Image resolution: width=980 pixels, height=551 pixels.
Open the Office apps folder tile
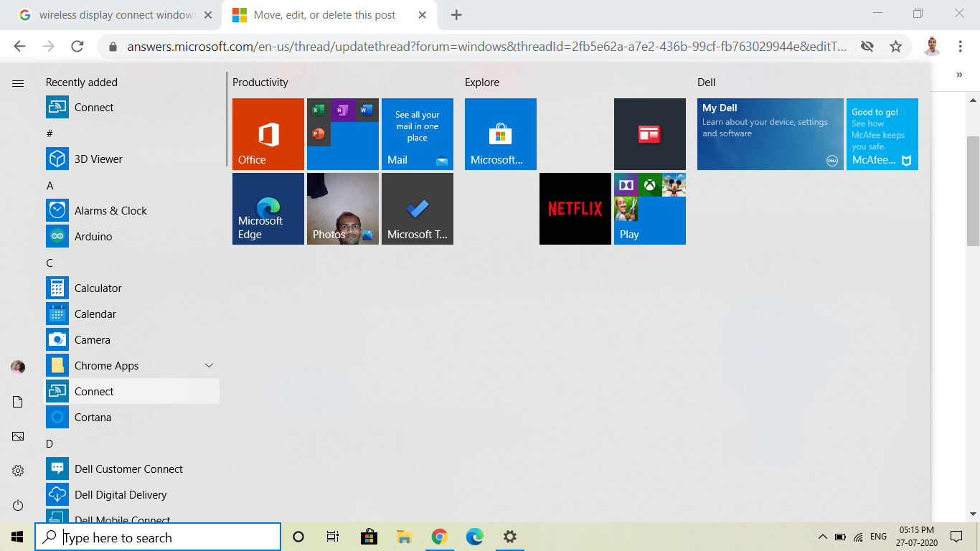point(343,134)
